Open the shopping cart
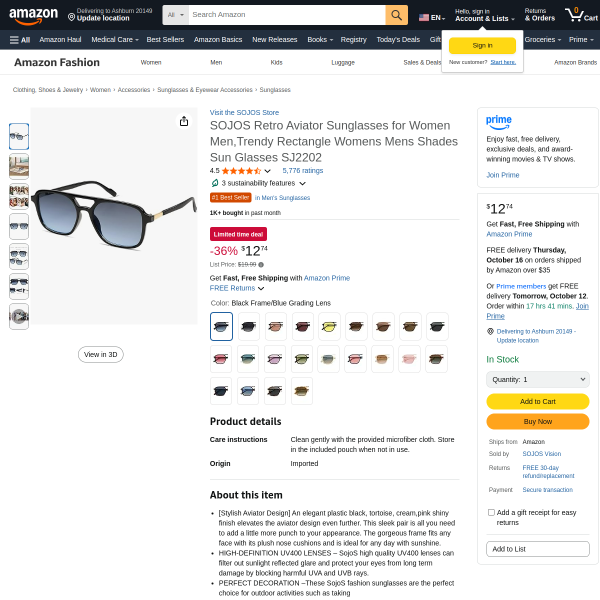This screenshot has height=600, width=600. point(574,15)
